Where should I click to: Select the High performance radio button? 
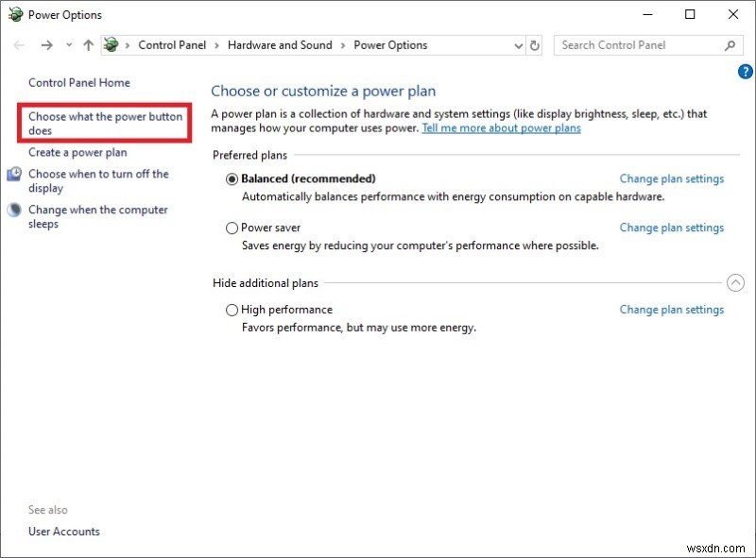232,310
